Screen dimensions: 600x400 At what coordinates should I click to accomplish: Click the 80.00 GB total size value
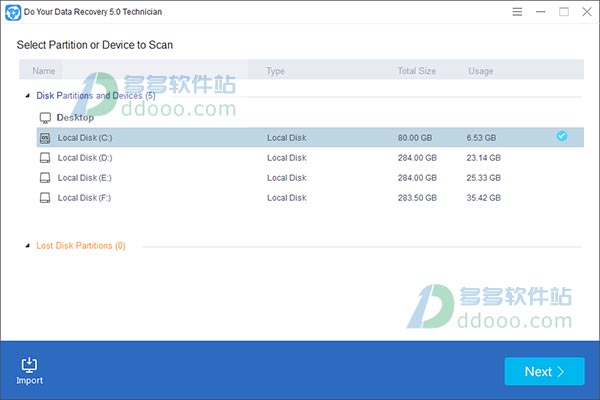point(415,138)
